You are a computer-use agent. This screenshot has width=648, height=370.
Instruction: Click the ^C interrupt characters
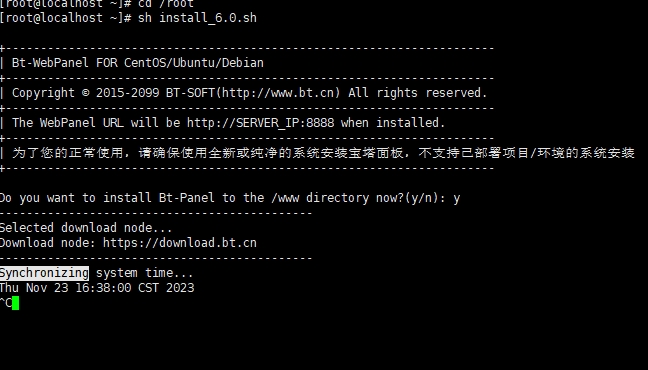coord(6,303)
